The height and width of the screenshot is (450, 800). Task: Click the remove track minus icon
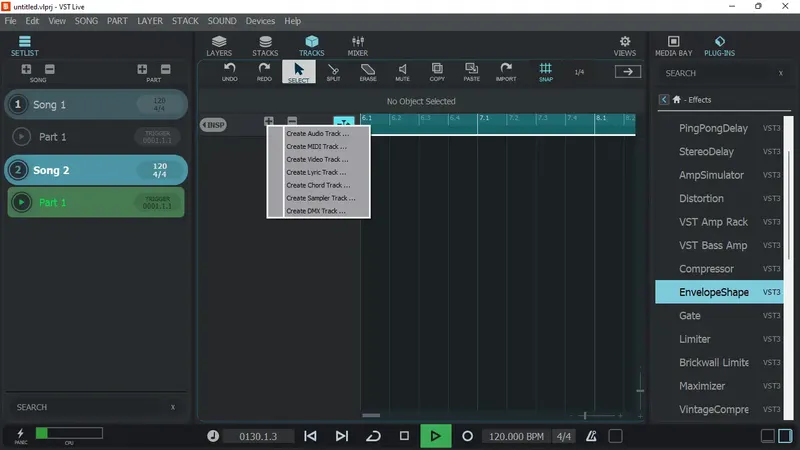[x=292, y=121]
